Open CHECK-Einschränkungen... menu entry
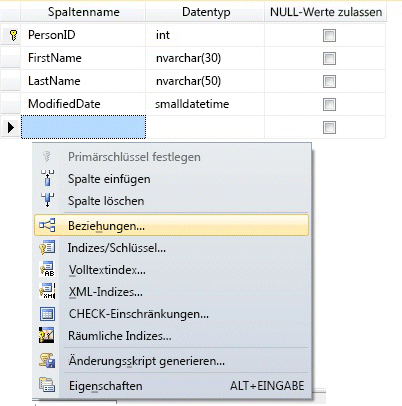The height and width of the screenshot is (406, 402). 172,314
